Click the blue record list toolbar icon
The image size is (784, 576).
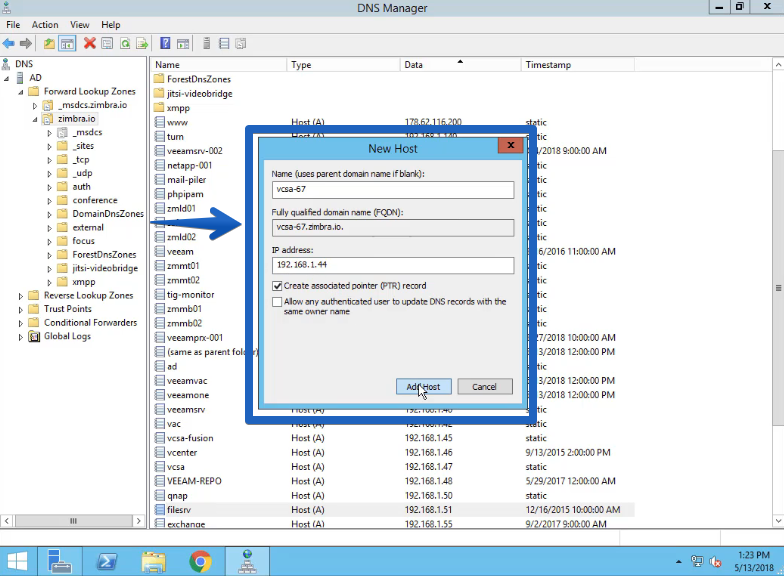(x=224, y=44)
